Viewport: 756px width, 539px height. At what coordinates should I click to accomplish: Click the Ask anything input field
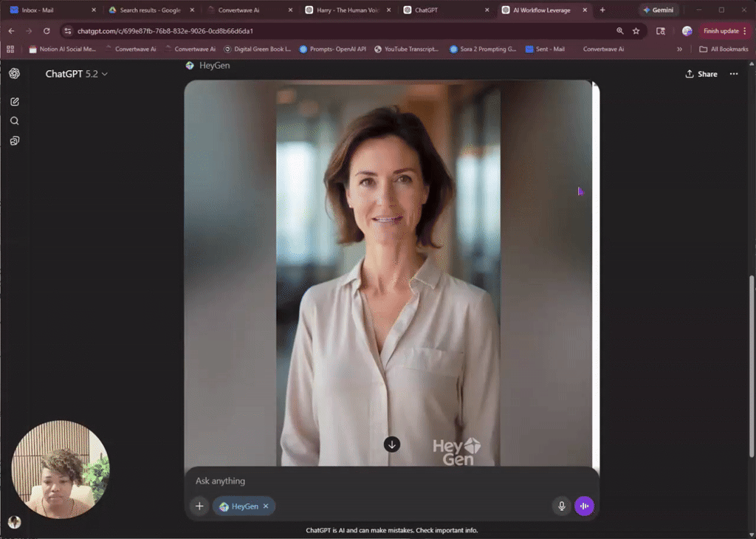click(x=295, y=481)
